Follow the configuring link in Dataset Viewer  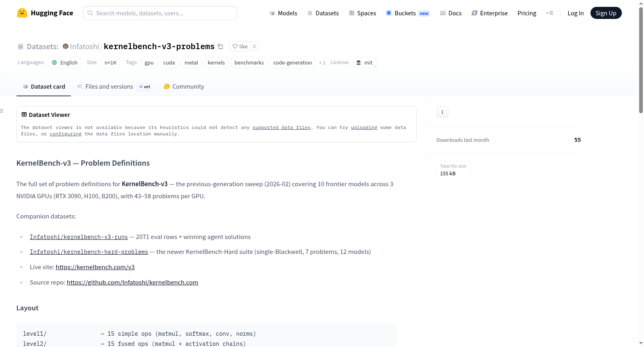[x=66, y=134]
